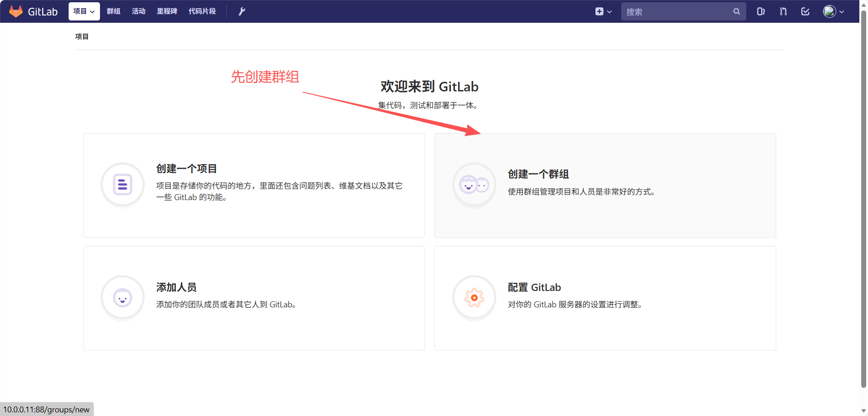Expand the plus new-item dropdown
Image resolution: width=868 pixels, height=416 pixels.
coord(604,11)
